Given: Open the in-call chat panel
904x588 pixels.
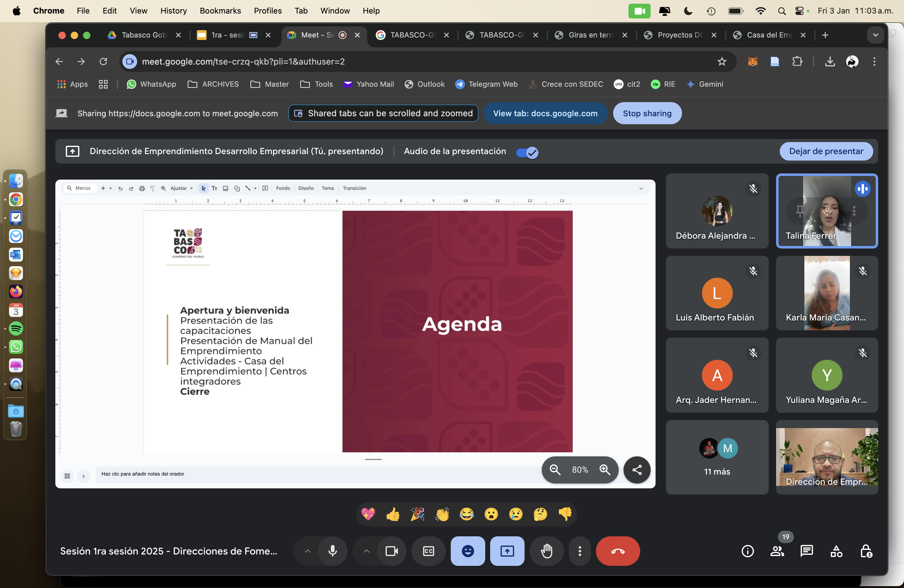Looking at the screenshot, I should coord(807,551).
